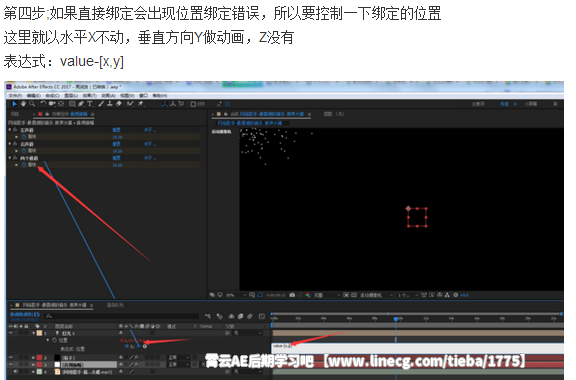Open the 50% magnification dropdown
Viewport: 576px width, 380px height.
(236, 295)
